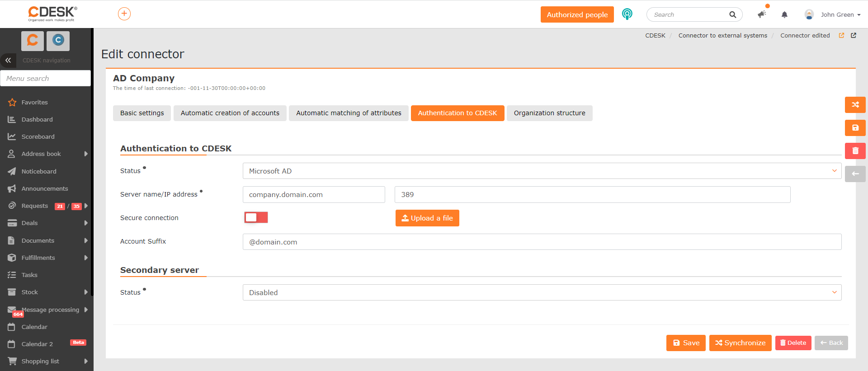The image size is (868, 371).
Task: Open Automatic matching of attributes tab
Action: point(349,113)
